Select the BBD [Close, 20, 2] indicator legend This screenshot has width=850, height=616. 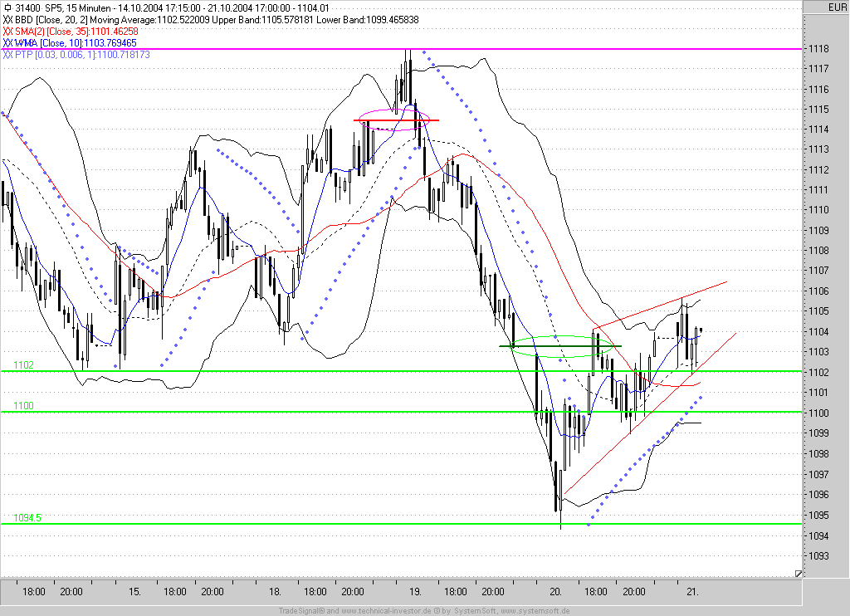tap(211, 20)
